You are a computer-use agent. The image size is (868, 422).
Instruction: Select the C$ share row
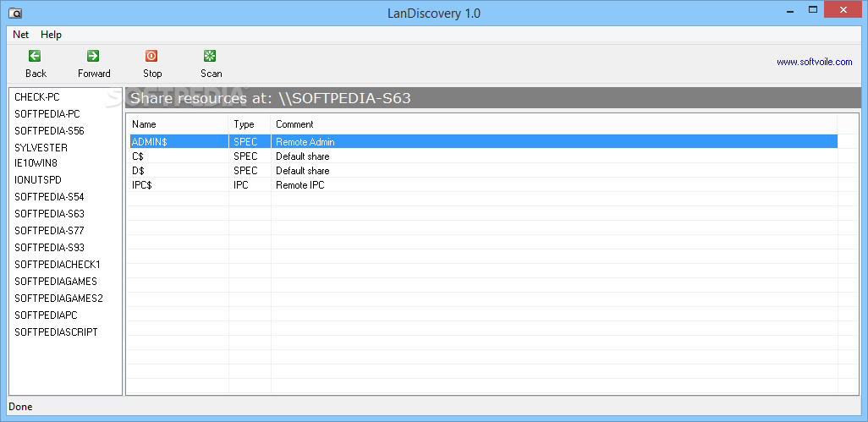click(x=483, y=156)
